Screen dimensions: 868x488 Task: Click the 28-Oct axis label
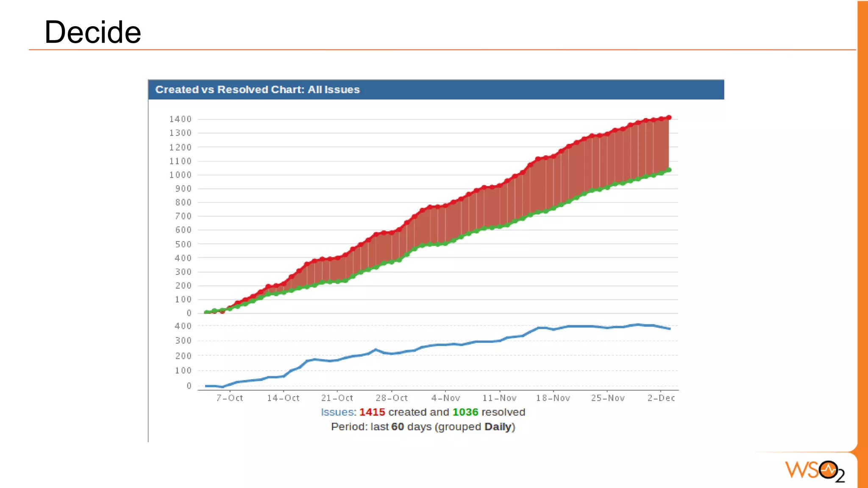point(392,398)
